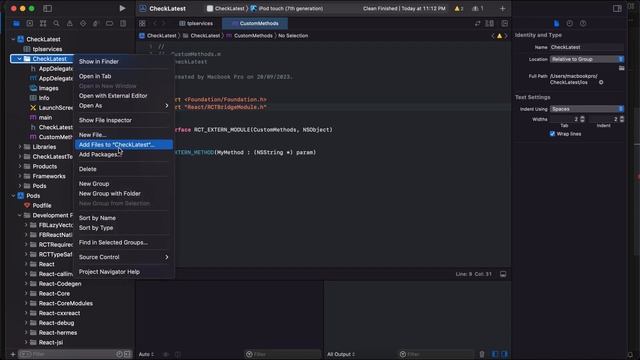The image size is (640, 360).
Task: Expand the React-Core folder
Action: coord(26,293)
